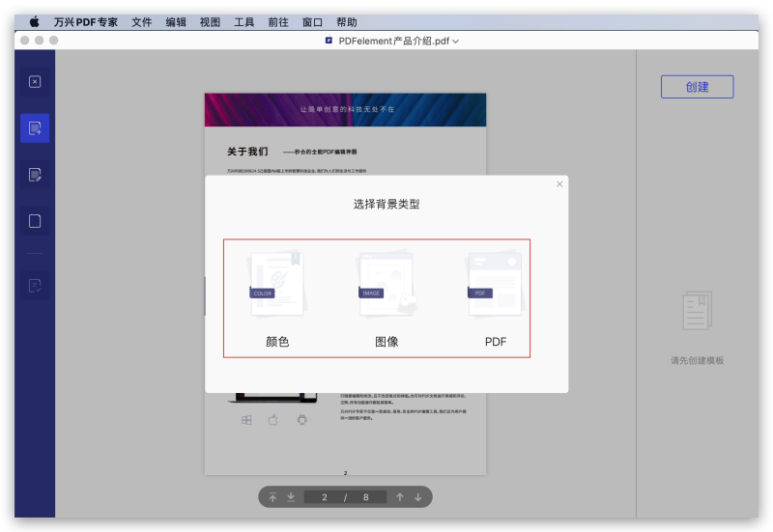Screen dimensions: 773x532
Task: Go to the previous page arrow
Action: [399, 497]
